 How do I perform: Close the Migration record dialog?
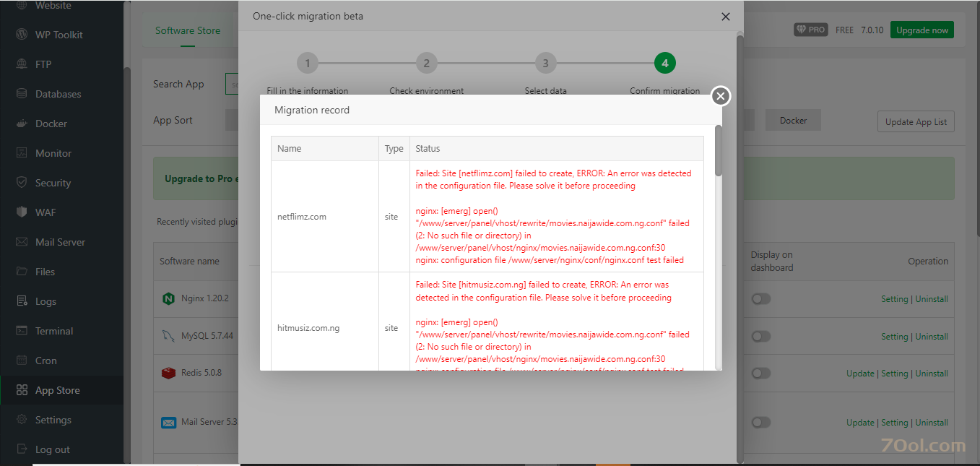(721, 96)
